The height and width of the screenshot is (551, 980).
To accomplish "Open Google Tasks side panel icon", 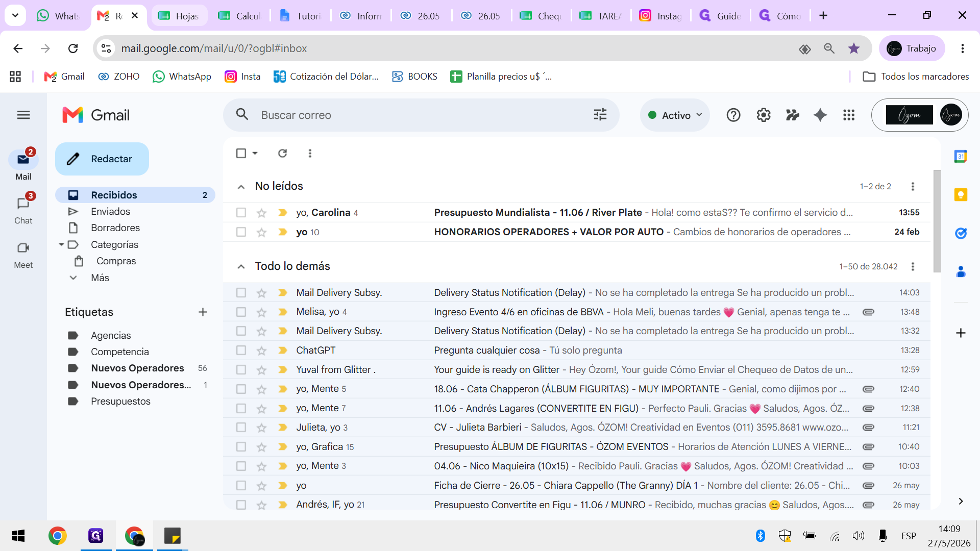I will (961, 233).
